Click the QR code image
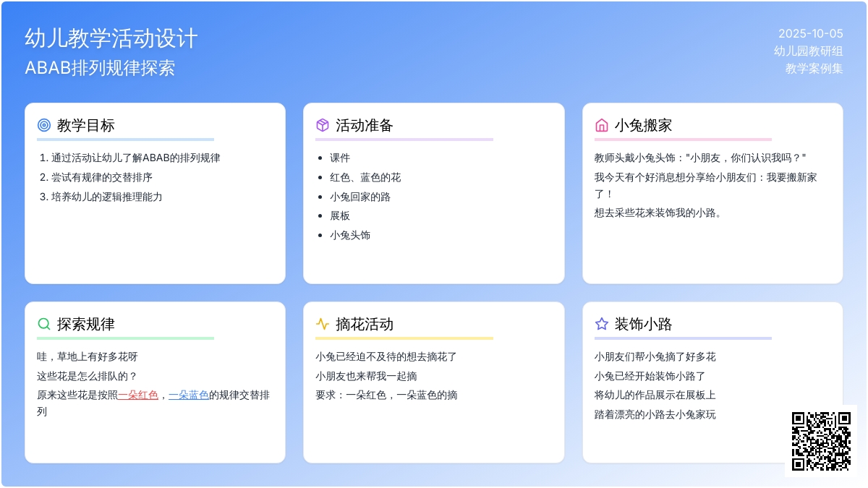This screenshot has width=868, height=488. point(820,440)
